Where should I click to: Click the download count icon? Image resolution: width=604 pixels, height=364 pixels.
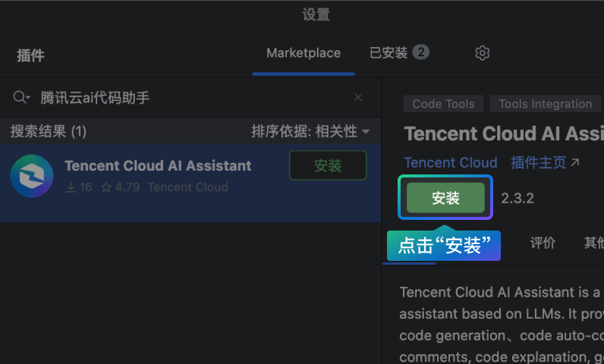coord(71,187)
